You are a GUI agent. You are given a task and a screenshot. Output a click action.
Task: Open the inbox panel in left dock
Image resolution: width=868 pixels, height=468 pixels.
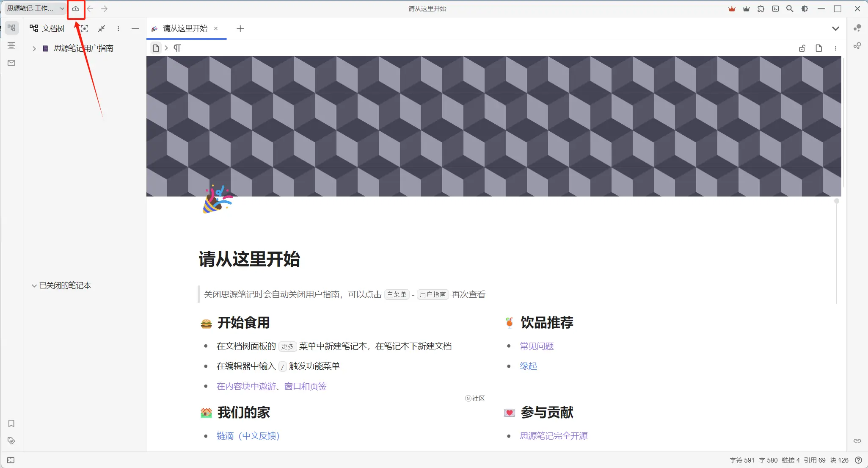click(x=11, y=63)
